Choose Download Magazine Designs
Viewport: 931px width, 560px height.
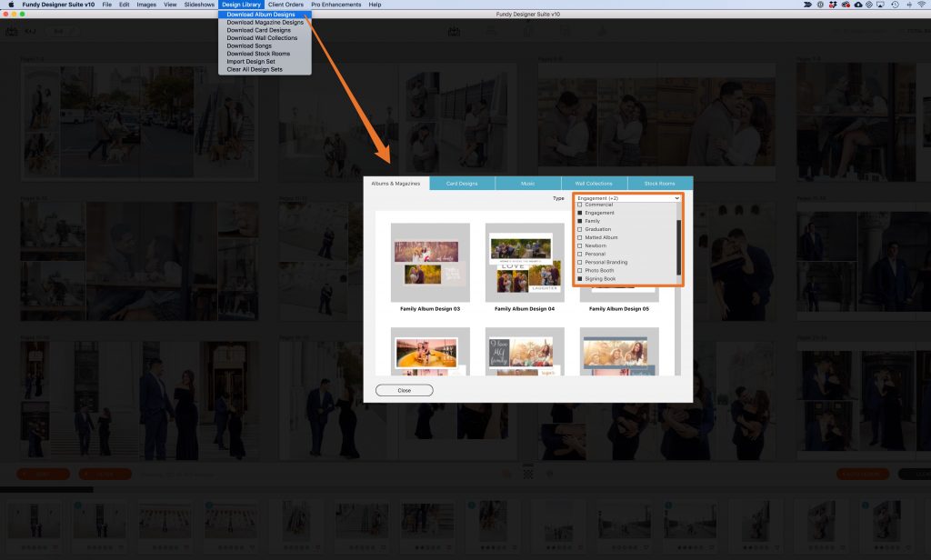pos(265,23)
